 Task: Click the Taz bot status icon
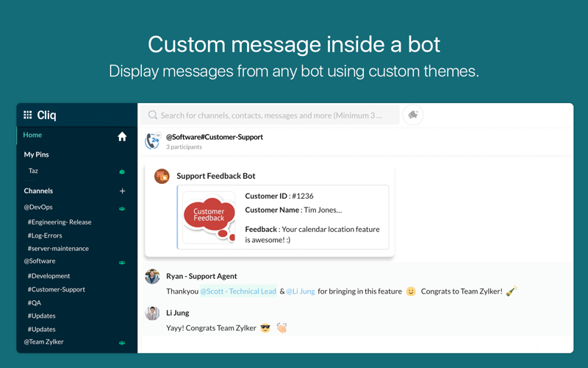(x=122, y=171)
